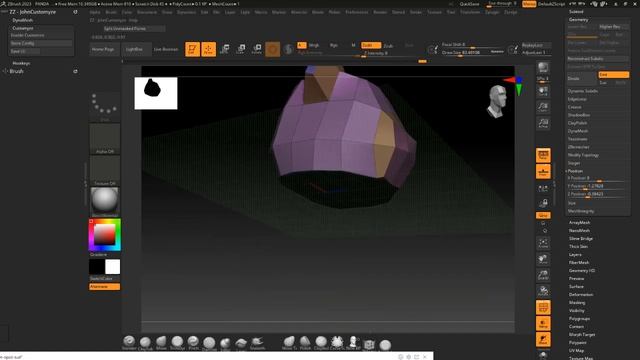Open the Transform menu
Screen dimensions: 640x360
(470, 12)
